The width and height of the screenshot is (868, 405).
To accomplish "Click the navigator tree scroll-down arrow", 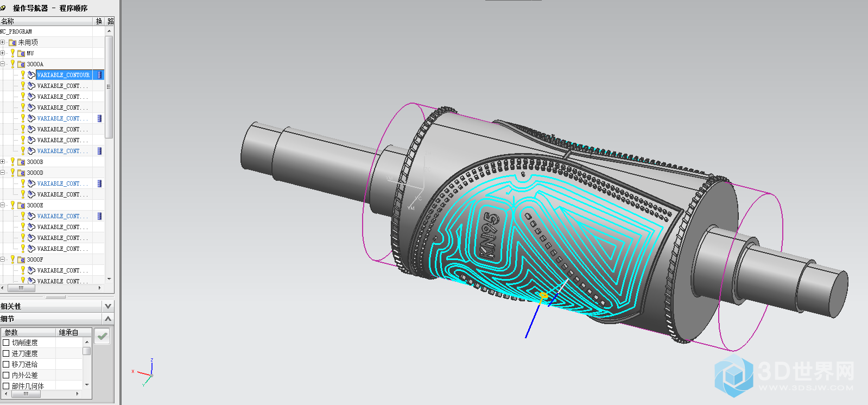I will click(109, 279).
